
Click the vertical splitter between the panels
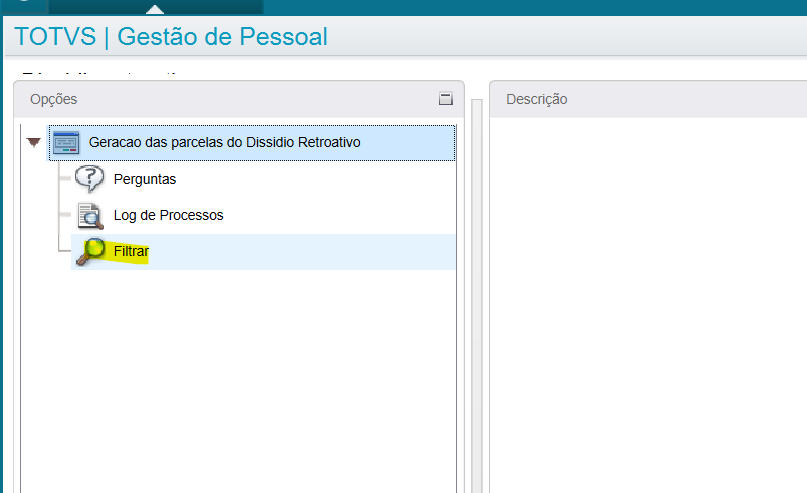tap(477, 296)
